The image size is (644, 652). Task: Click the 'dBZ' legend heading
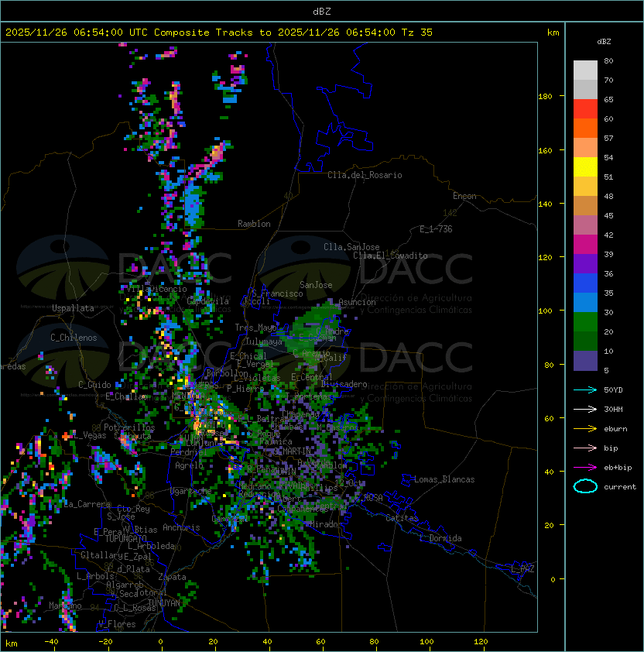pos(604,42)
